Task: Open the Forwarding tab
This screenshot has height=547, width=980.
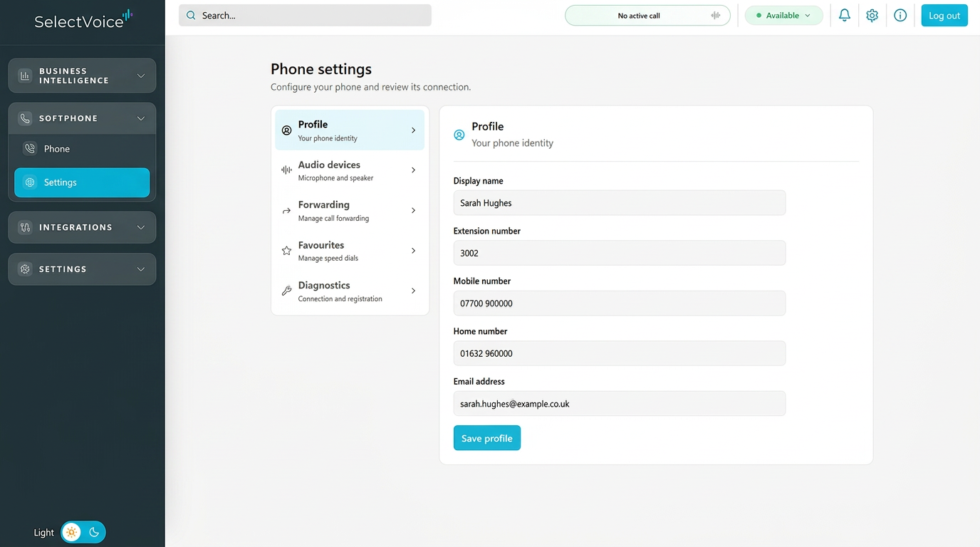Action: (x=350, y=211)
